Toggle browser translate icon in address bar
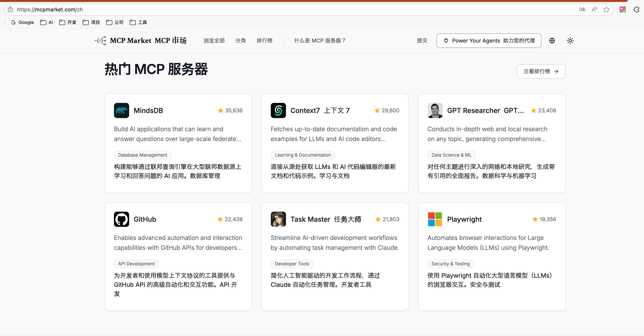The height and width of the screenshot is (336, 644). pos(582,9)
